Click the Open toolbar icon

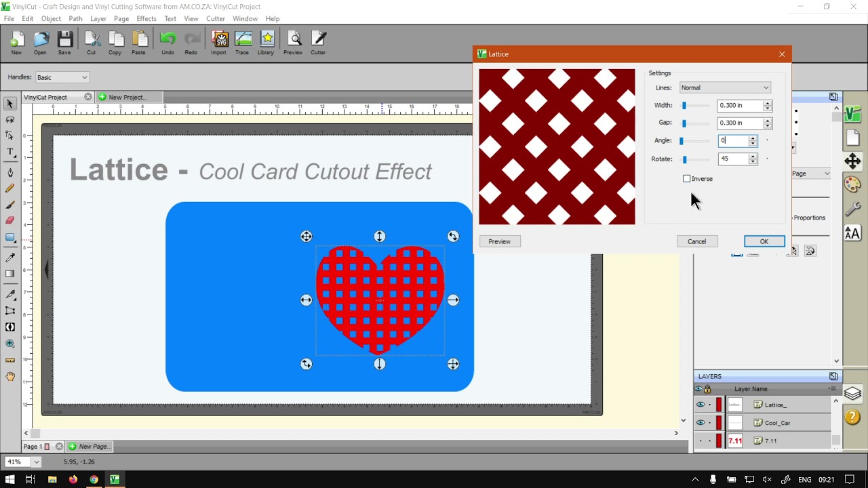pos(40,43)
